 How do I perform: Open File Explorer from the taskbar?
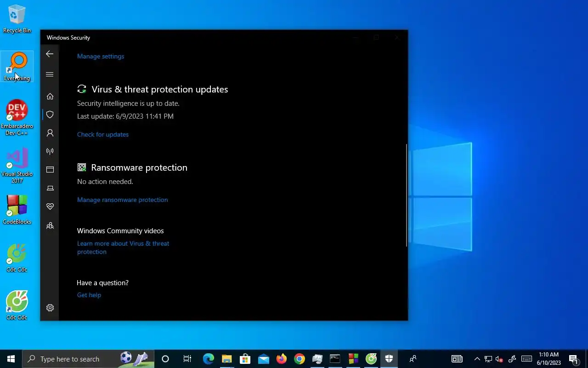tap(227, 359)
